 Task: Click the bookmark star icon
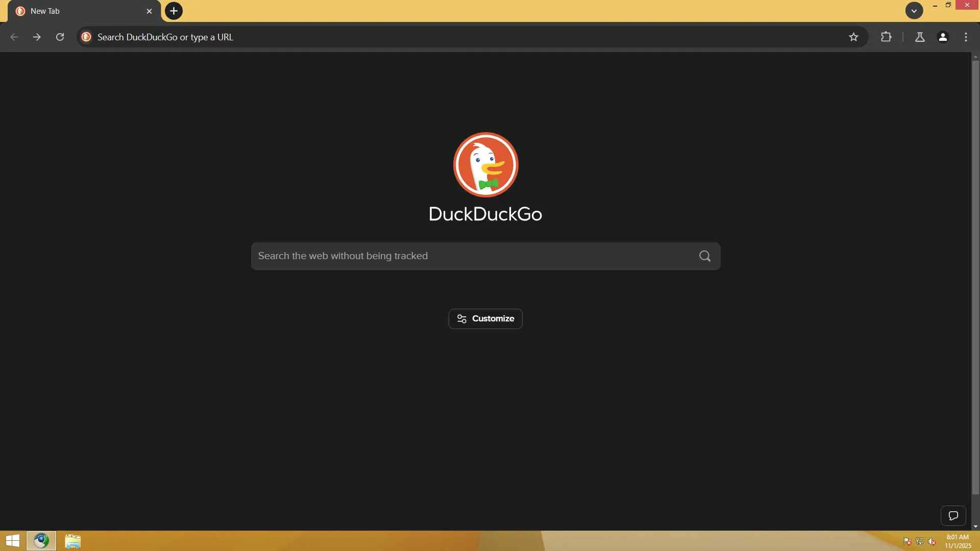point(853,37)
